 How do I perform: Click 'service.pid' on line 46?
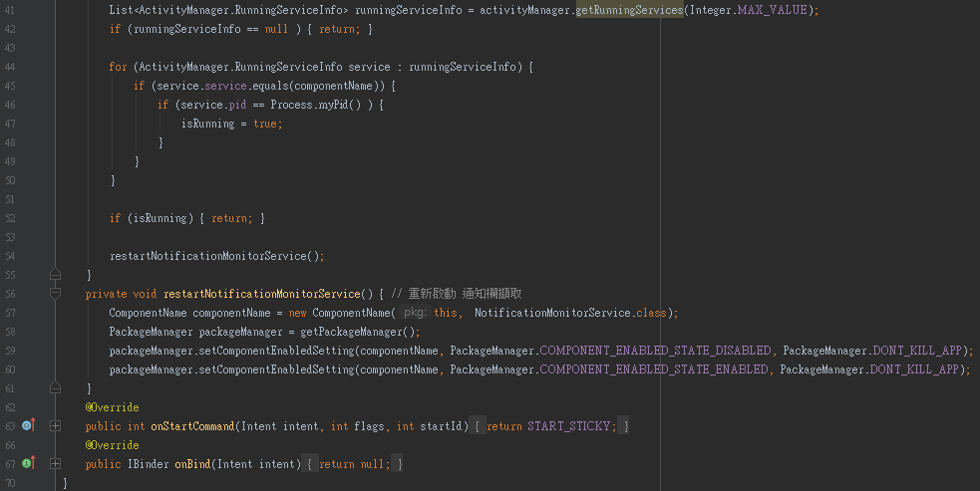coord(213,105)
